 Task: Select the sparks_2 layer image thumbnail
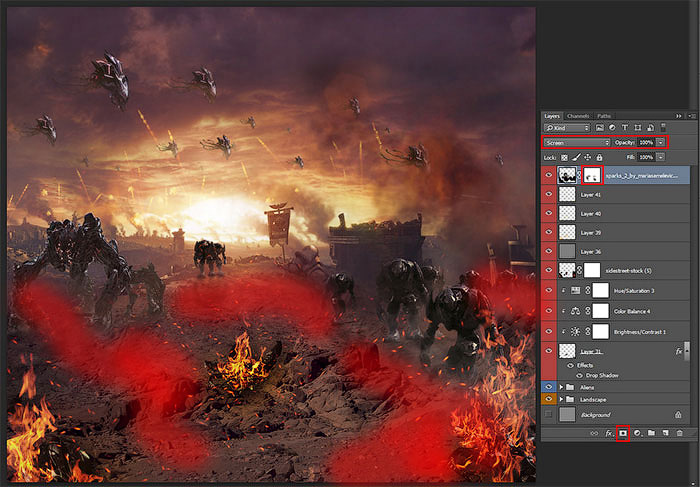point(567,175)
